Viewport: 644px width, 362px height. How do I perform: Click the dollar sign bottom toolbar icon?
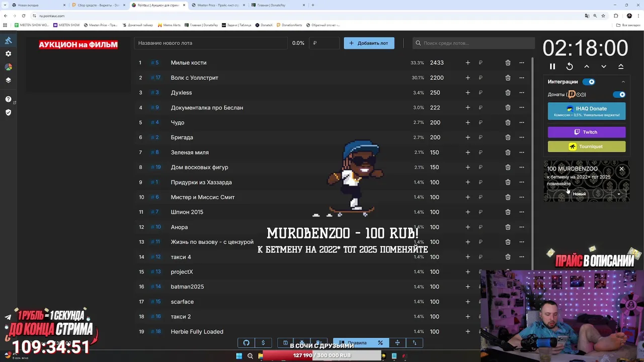tap(263, 343)
